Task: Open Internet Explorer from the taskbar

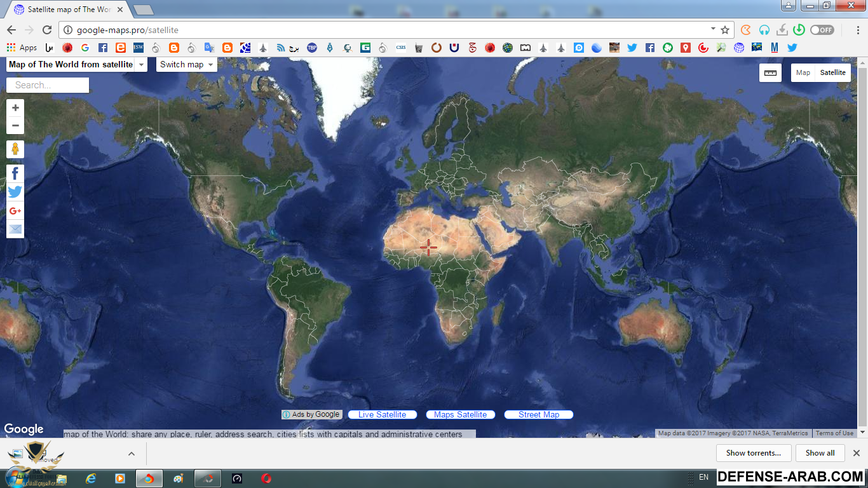Action: pos(91,478)
